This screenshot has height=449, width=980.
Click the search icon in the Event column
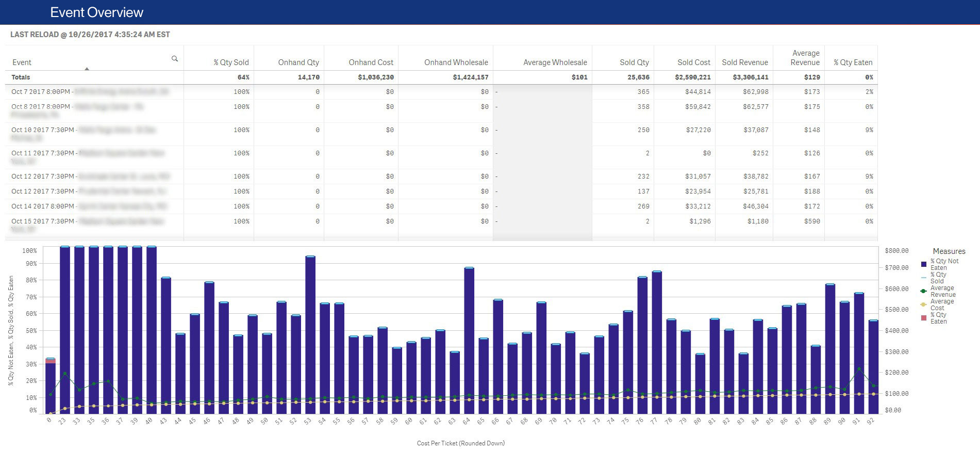[175, 59]
